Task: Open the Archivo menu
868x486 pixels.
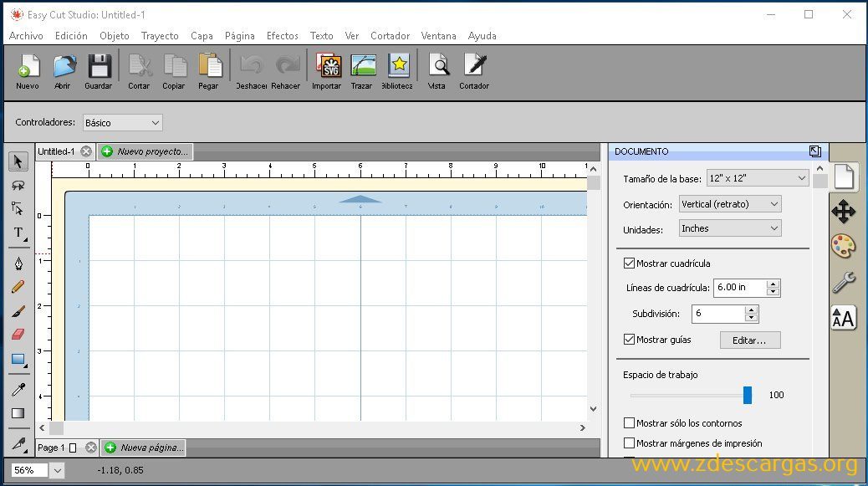Action: [x=26, y=36]
